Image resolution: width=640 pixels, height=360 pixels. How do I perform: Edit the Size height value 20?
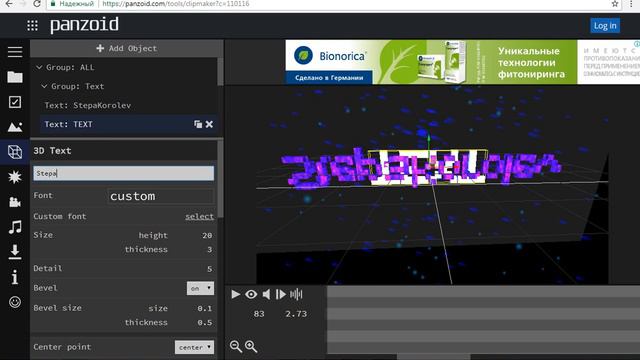click(x=207, y=236)
